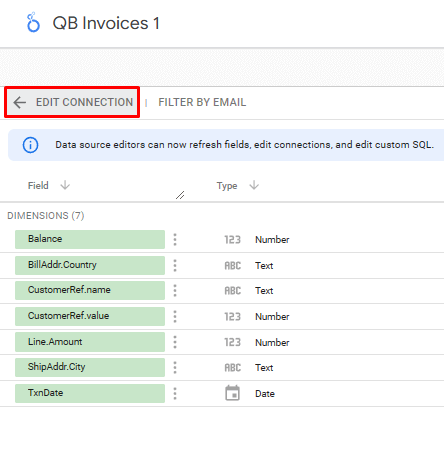Open more options for Balance field
444x454 pixels.
[175, 240]
